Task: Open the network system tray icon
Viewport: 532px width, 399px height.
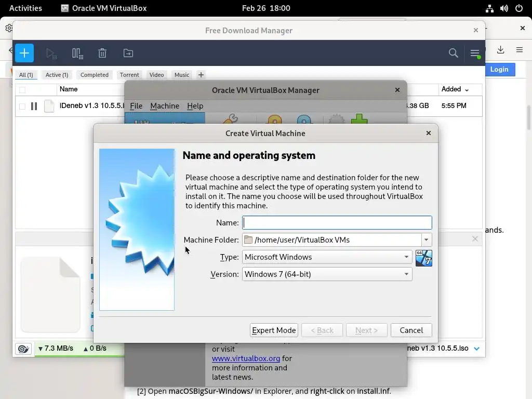Action: pyautogui.click(x=489, y=8)
